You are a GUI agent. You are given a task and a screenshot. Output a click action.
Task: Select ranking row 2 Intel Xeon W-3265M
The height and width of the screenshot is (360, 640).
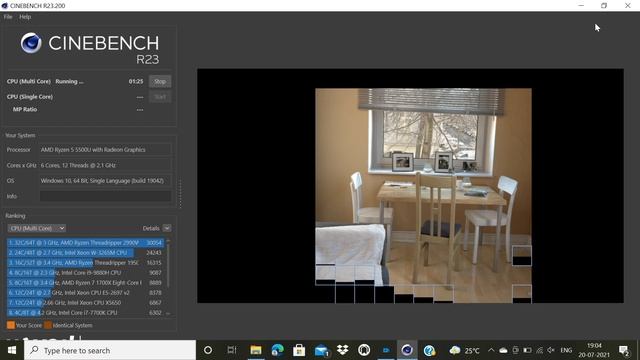point(85,253)
